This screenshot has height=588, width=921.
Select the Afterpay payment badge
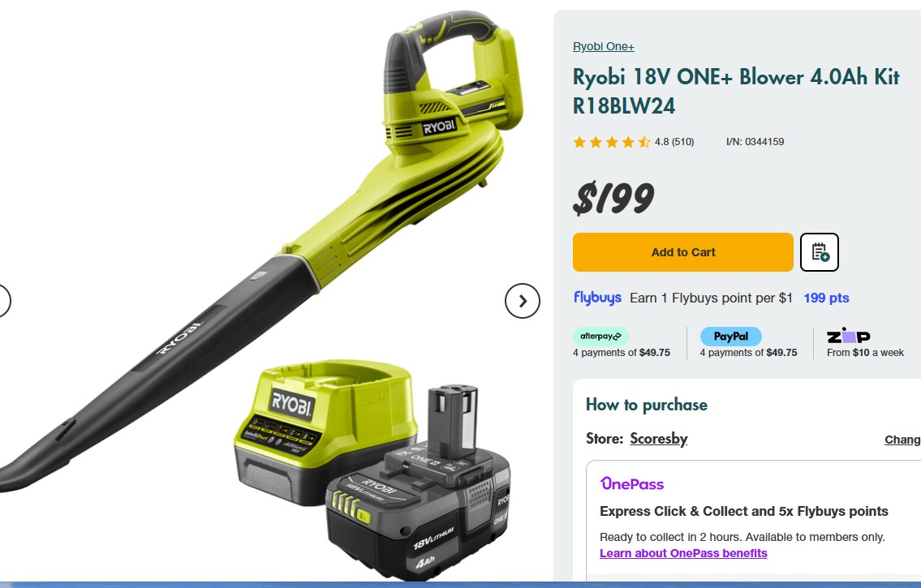pyautogui.click(x=600, y=337)
